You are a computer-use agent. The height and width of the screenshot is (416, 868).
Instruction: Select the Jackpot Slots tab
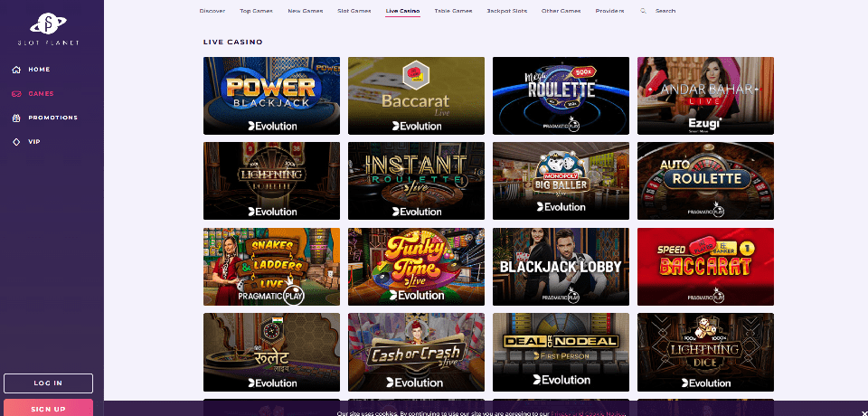506,11
